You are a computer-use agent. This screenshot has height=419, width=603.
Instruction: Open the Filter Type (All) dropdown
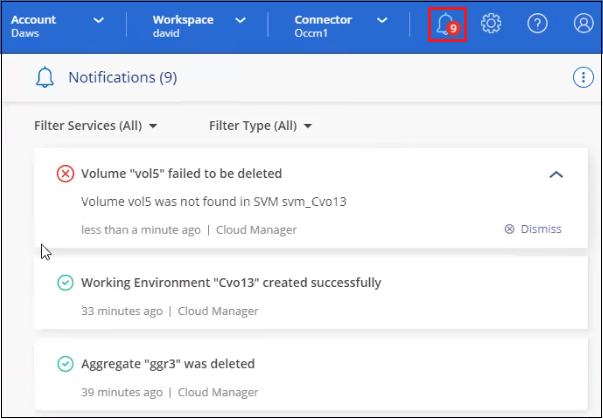click(x=261, y=126)
